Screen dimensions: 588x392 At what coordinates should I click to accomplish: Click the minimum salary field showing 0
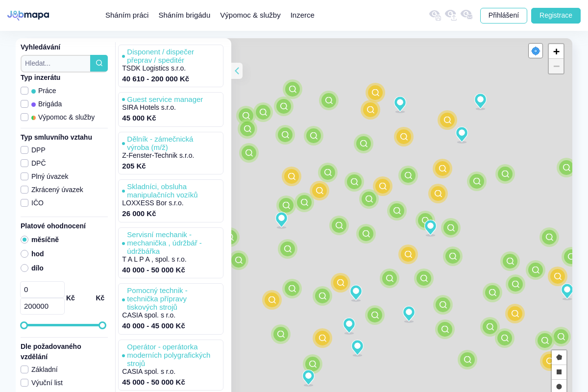[42, 290]
